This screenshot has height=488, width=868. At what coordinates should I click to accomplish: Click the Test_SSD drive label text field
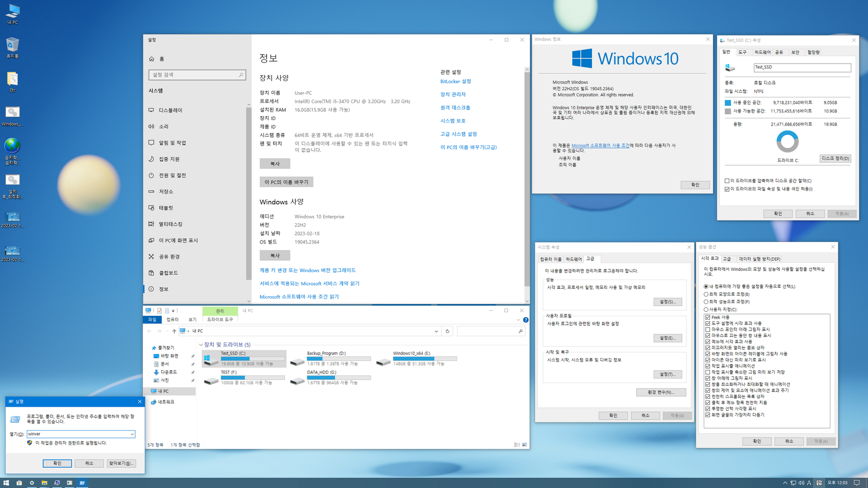[802, 67]
